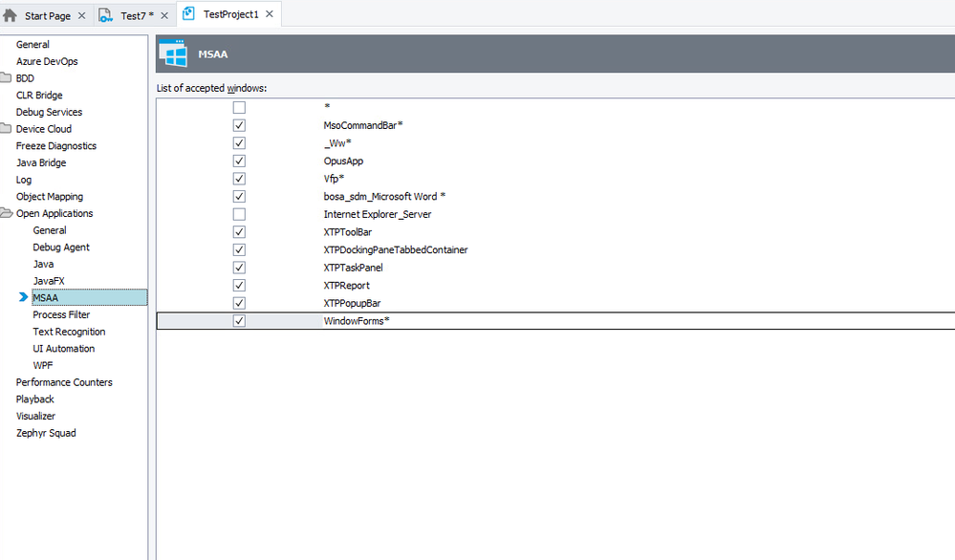Collapse the Open Applications folder node
This screenshot has width=955, height=560.
tap(6, 214)
